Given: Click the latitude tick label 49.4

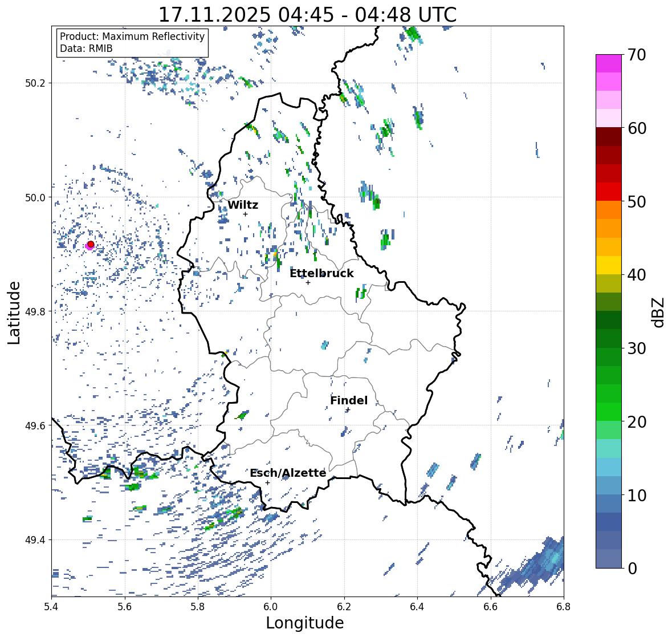Looking at the screenshot, I should click(35, 540).
